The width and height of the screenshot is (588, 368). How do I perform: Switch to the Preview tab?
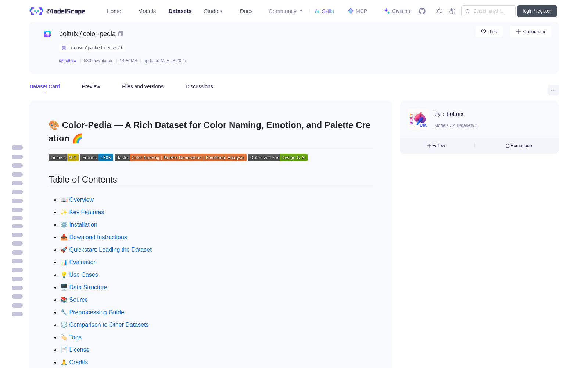(91, 86)
